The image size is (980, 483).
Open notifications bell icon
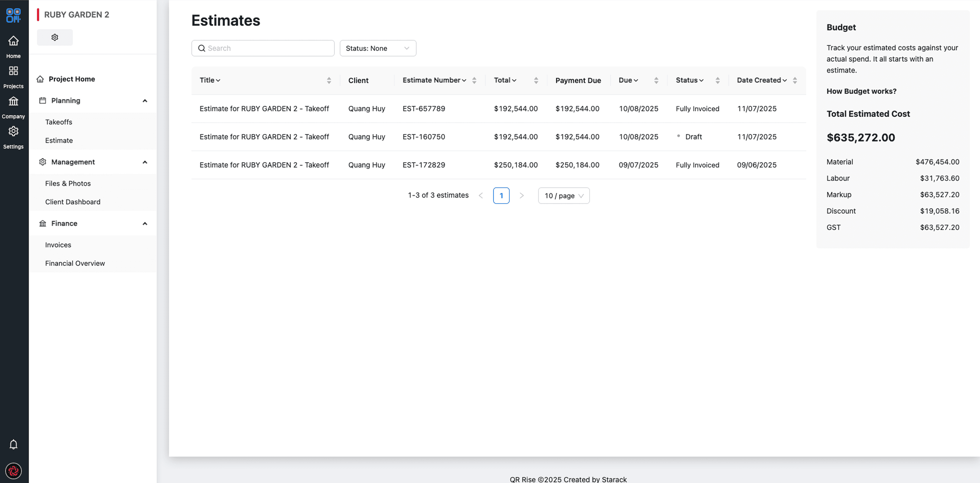(x=13, y=444)
